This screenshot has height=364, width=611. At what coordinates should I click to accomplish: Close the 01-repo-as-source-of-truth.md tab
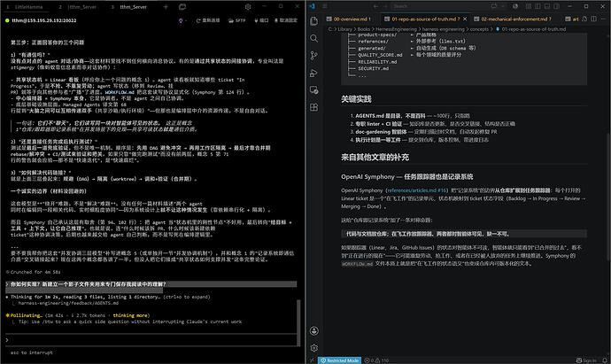tap(465, 19)
